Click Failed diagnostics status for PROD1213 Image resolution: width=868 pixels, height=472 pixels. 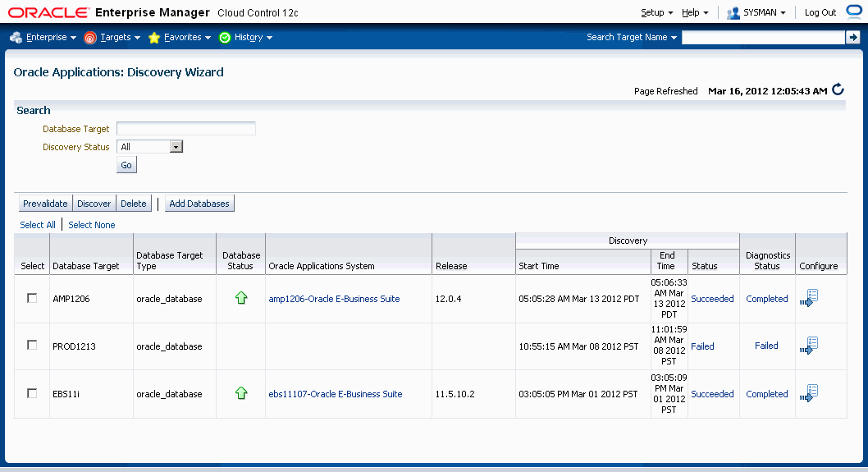coord(766,346)
